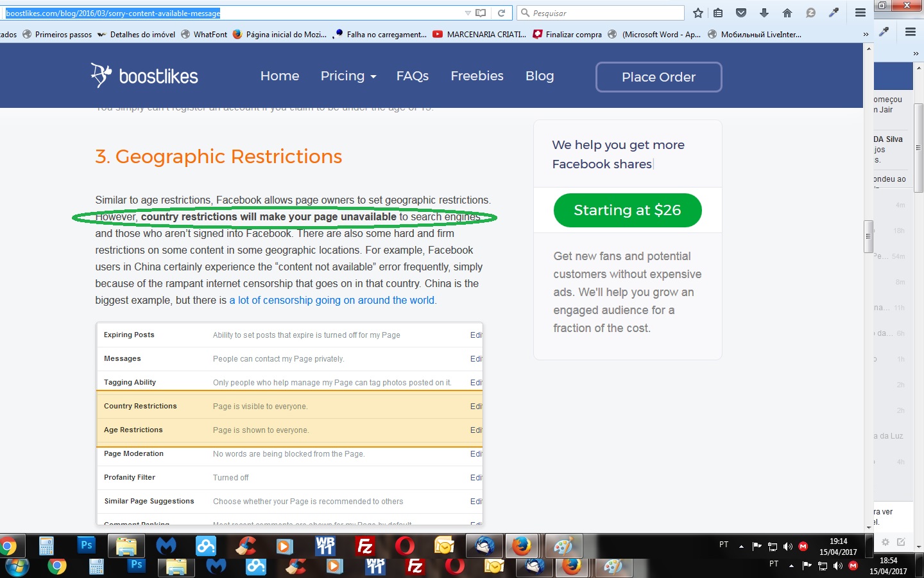Open Thunderbird in the upper taskbar
The height and width of the screenshot is (578, 924).
(484, 547)
